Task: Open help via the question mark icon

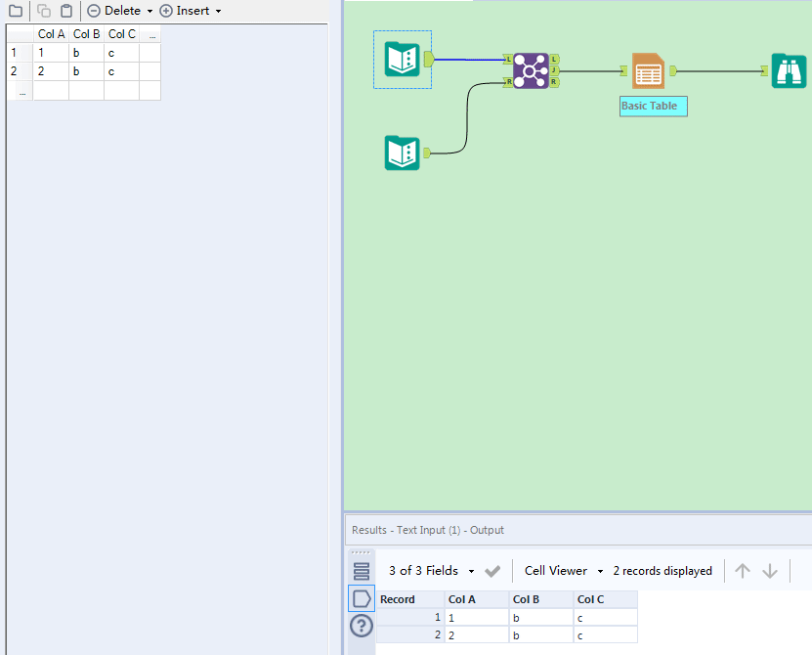Action: click(362, 627)
